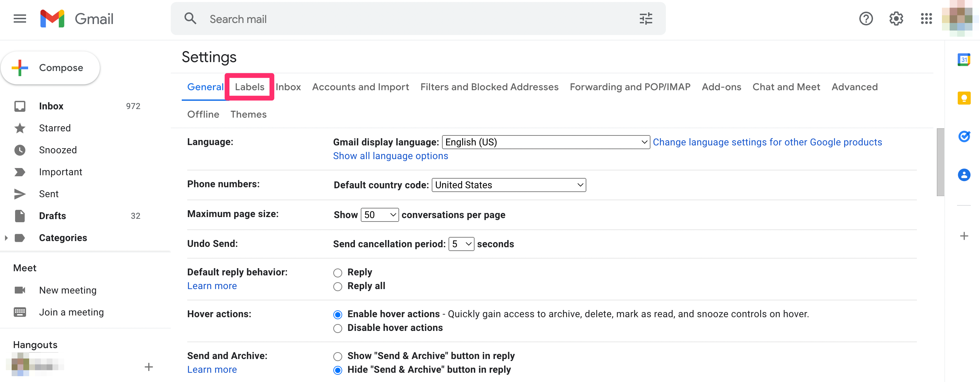Open Gmail help
Viewport: 980px width, 382px height.
coord(866,18)
